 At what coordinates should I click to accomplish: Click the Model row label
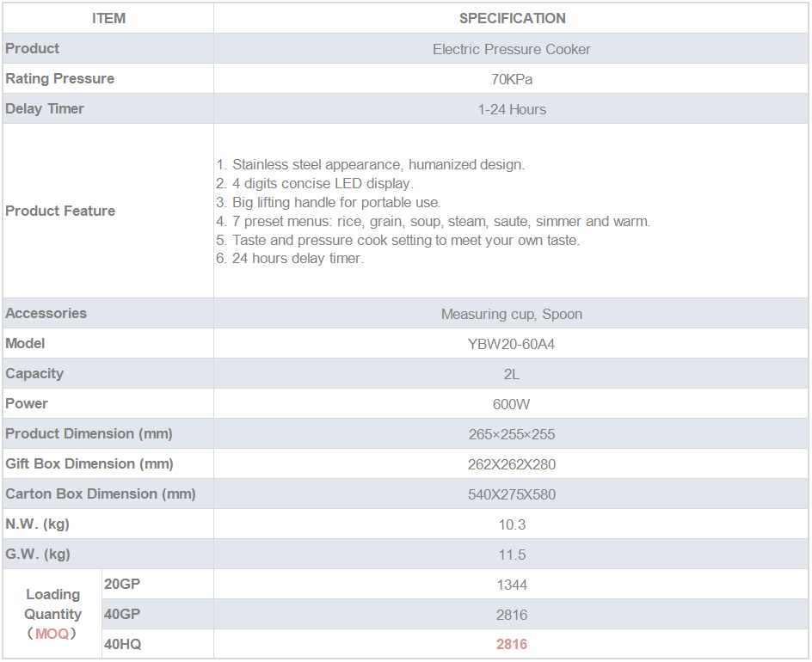[25, 343]
